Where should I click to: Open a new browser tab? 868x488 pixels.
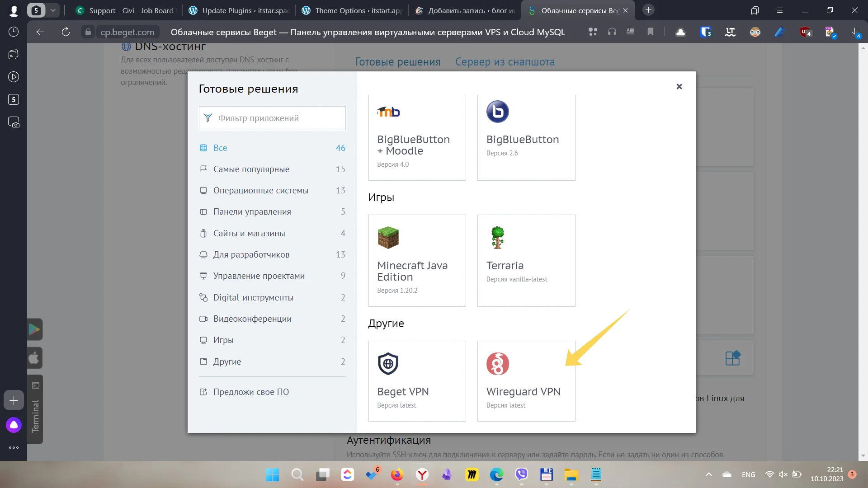tap(648, 10)
